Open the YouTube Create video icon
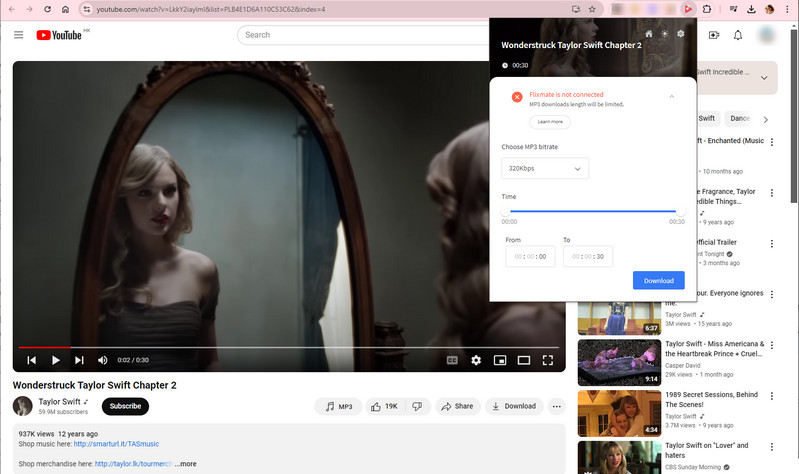 [x=714, y=35]
